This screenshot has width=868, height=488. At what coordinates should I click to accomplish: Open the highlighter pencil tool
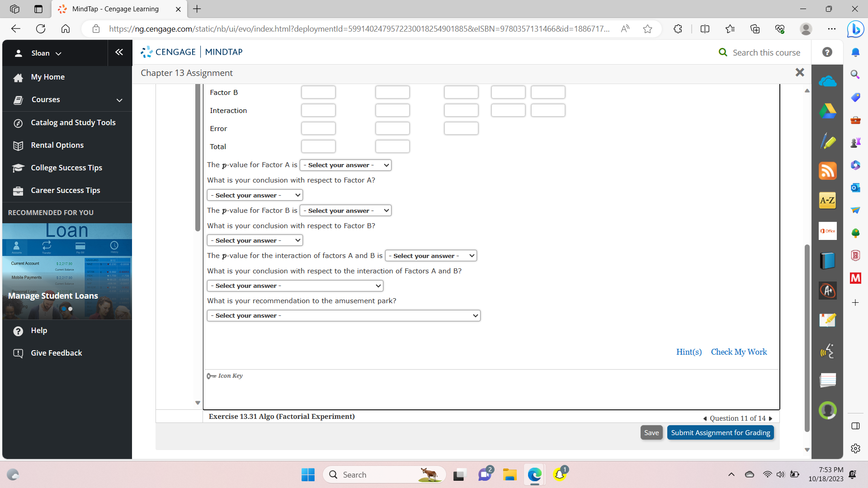827,142
